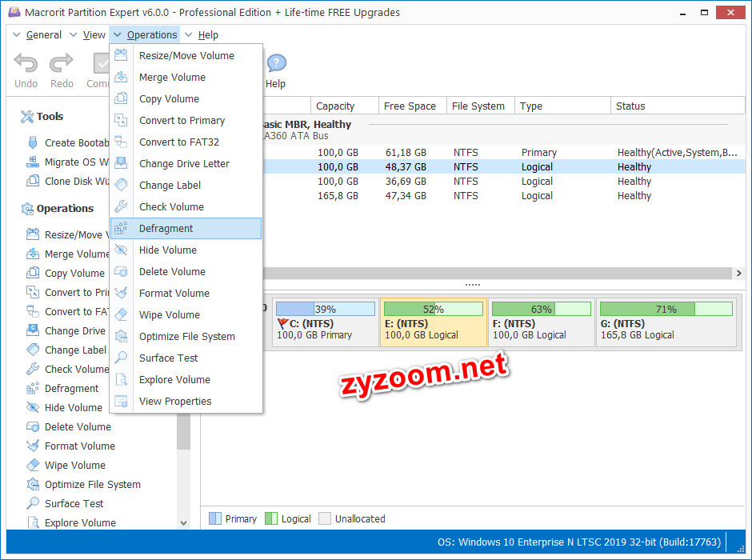Screen dimensions: 752x560
Task: Click sidebar Surface Test magnifier icon
Action: (x=33, y=503)
